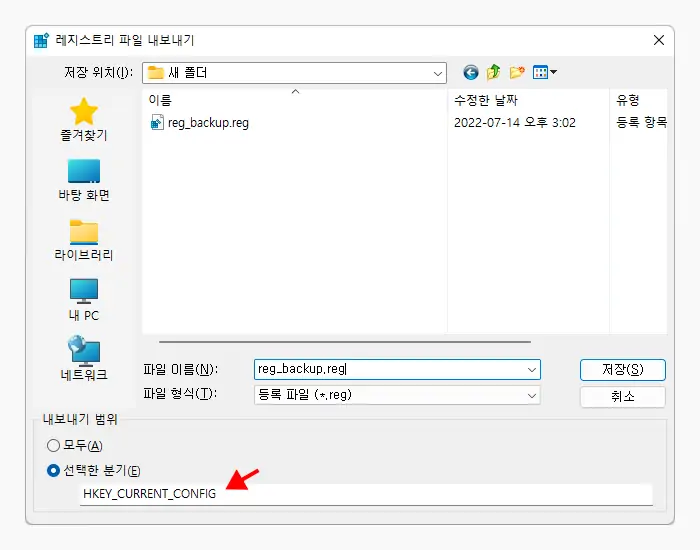
Task: Click date 2022-07-14 오후 3:02
Action: (515, 123)
